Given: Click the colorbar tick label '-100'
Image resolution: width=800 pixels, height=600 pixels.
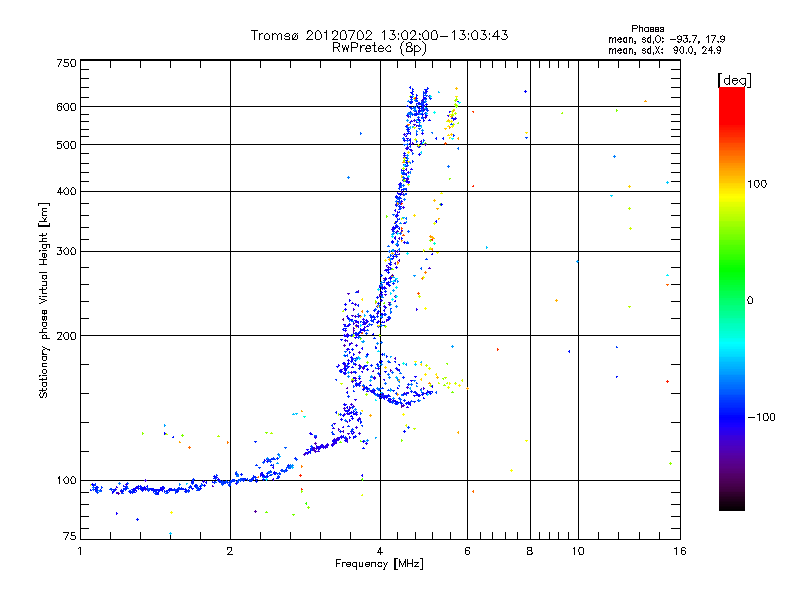Looking at the screenshot, I should (761, 417).
